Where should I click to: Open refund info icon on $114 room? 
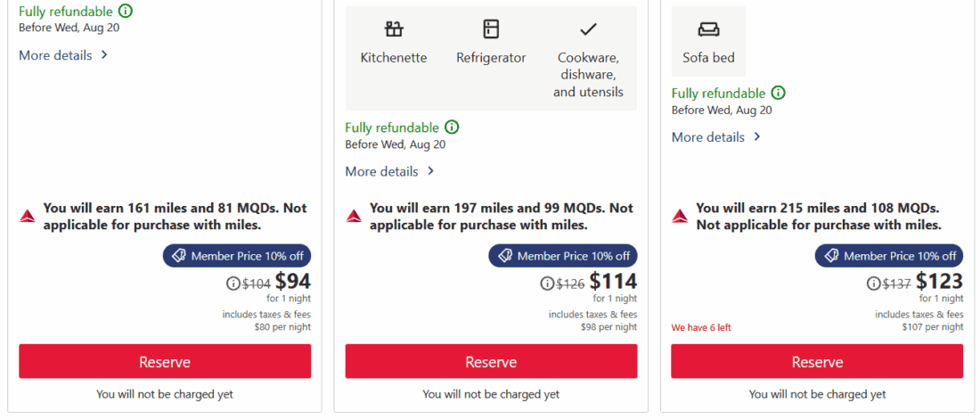[452, 128]
